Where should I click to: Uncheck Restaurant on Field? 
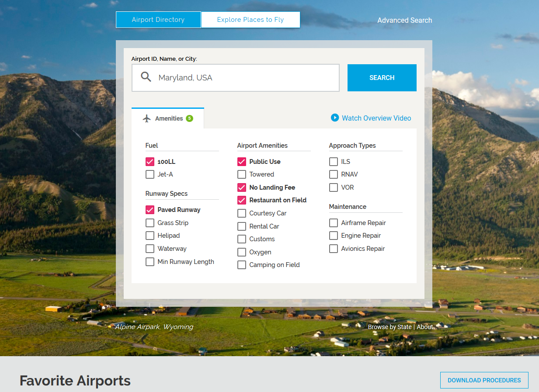point(242,200)
